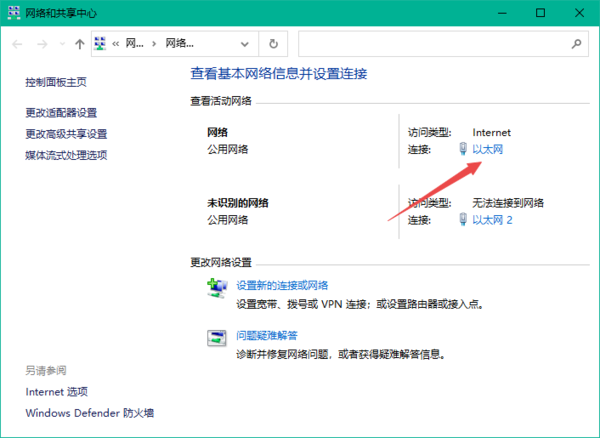Image resolution: width=600 pixels, height=438 pixels.
Task: Expand the address bar history dropdown
Action: (x=246, y=44)
